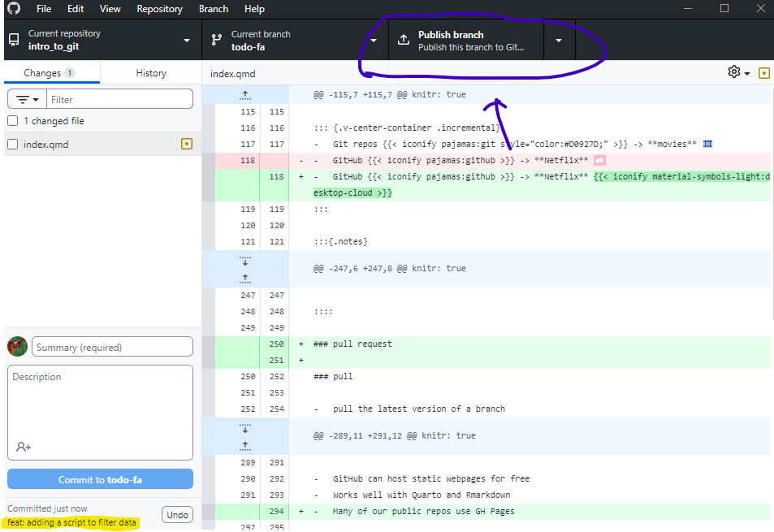
Task: Open the Publish branch dropdown arrow
Action: pyautogui.click(x=560, y=39)
